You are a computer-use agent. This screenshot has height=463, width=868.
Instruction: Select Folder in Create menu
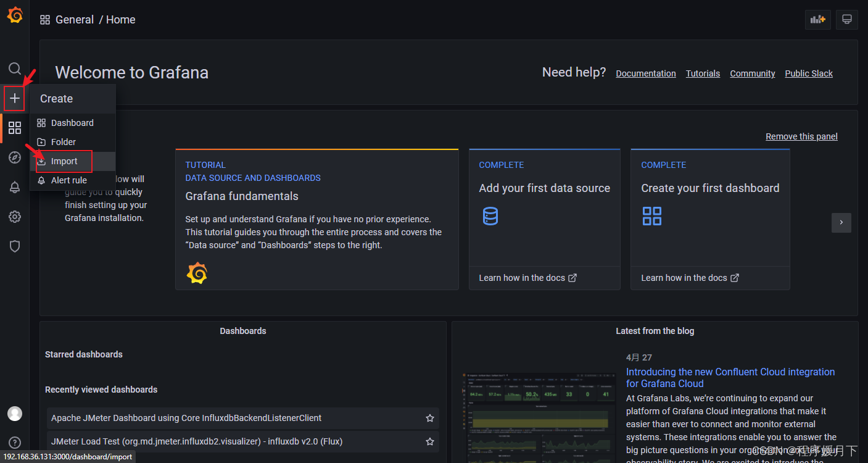click(x=73, y=142)
